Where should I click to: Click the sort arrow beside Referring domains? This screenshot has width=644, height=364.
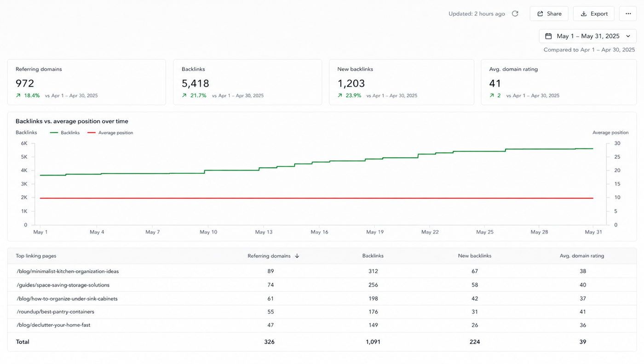coord(297,256)
